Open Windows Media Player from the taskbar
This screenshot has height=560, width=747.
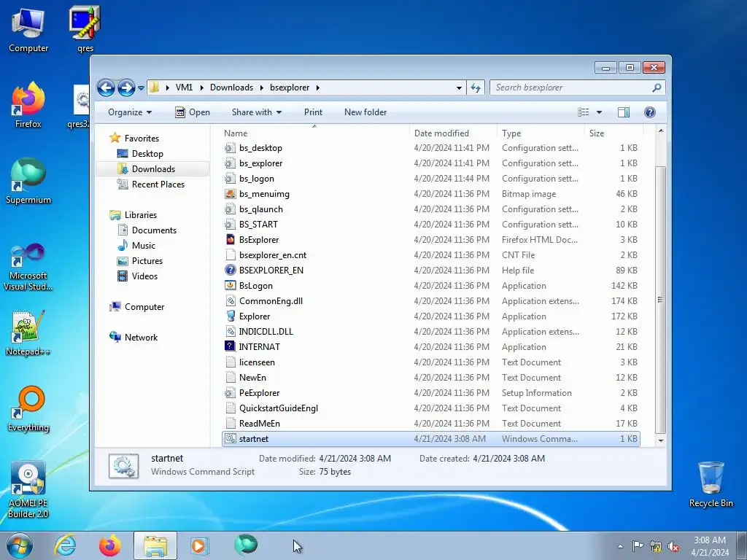click(x=200, y=545)
